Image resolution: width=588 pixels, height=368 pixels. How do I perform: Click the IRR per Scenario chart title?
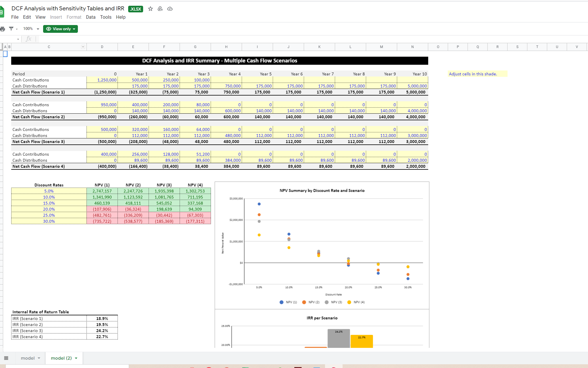[x=322, y=318]
